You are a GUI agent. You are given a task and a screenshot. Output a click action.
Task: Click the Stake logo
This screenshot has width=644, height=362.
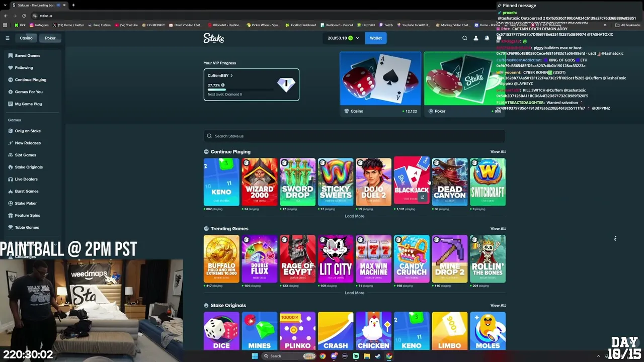(214, 38)
